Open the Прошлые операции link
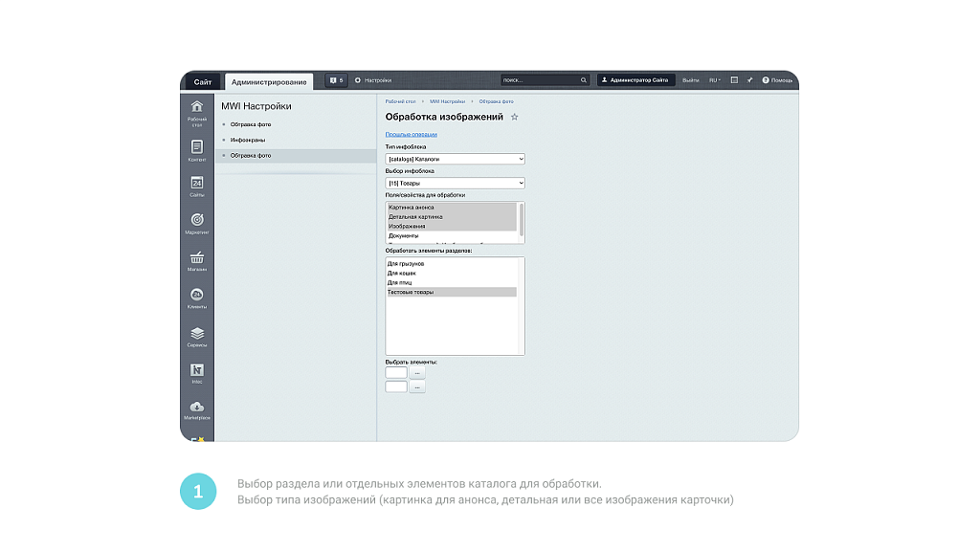This screenshot has height=551, width=980. 411,135
